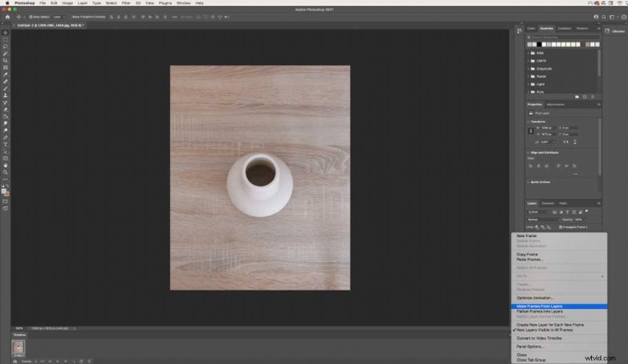Toggle Create New Layer for Each New Frame

pyautogui.click(x=550, y=325)
